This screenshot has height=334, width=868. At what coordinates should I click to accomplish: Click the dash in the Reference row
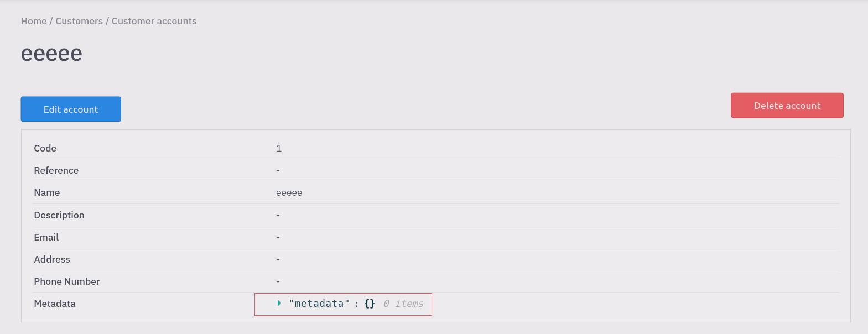[x=277, y=170]
